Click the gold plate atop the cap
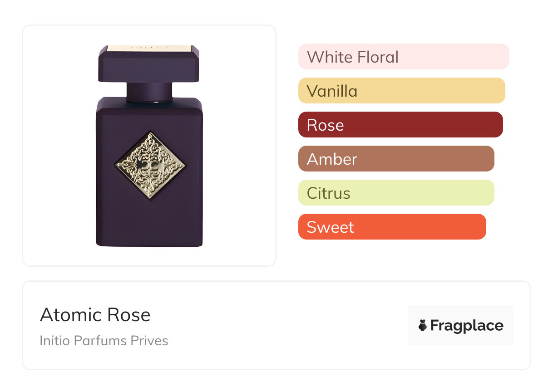This screenshot has height=392, width=553. pos(149,47)
